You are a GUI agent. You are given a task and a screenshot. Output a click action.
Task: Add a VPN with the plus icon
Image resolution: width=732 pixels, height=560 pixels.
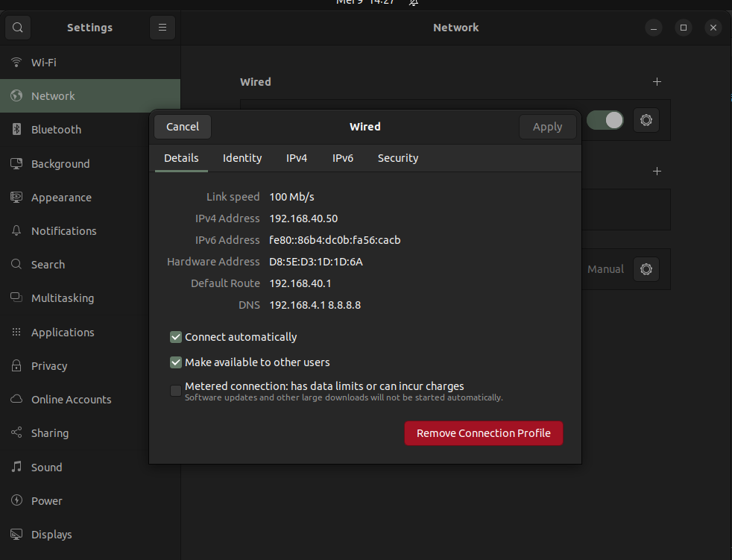[657, 172]
